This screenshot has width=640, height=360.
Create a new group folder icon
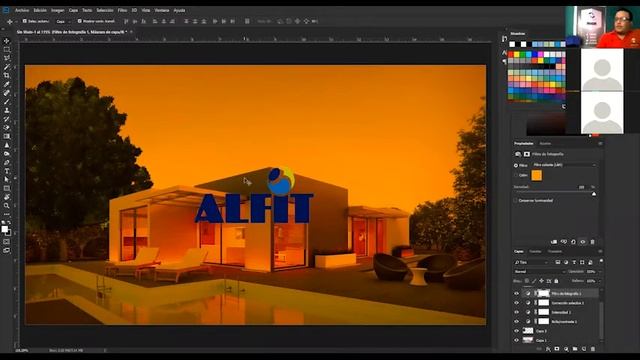point(575,349)
